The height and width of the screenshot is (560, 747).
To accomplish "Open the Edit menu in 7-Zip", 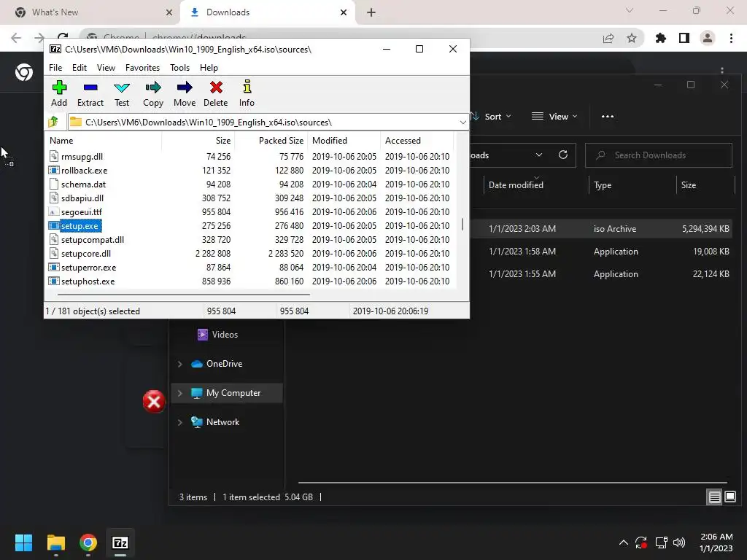I will (79, 68).
